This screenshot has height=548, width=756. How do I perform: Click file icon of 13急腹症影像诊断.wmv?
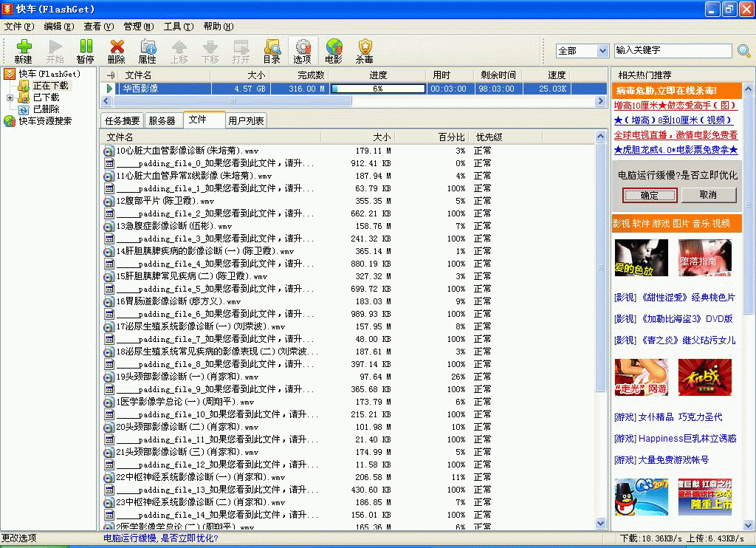coord(109,226)
